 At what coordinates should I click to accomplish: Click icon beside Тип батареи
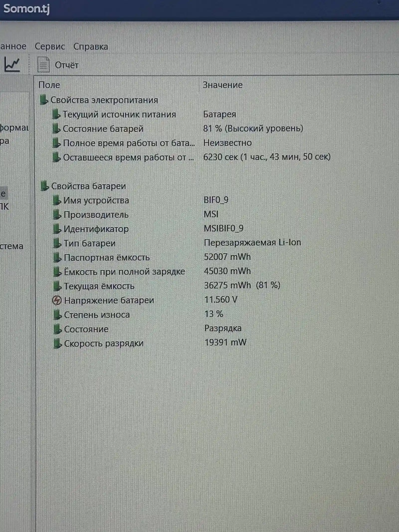pos(57,243)
